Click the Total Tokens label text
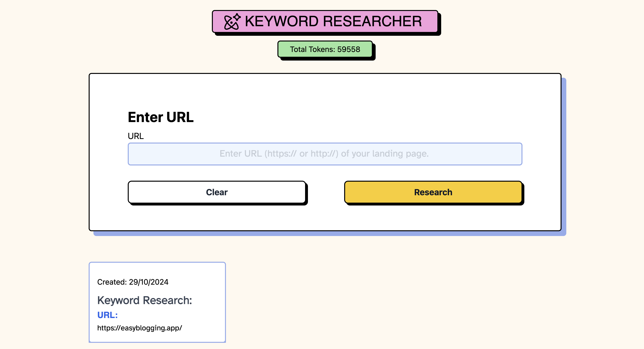Viewport: 644px width, 349px height. pyautogui.click(x=312, y=49)
